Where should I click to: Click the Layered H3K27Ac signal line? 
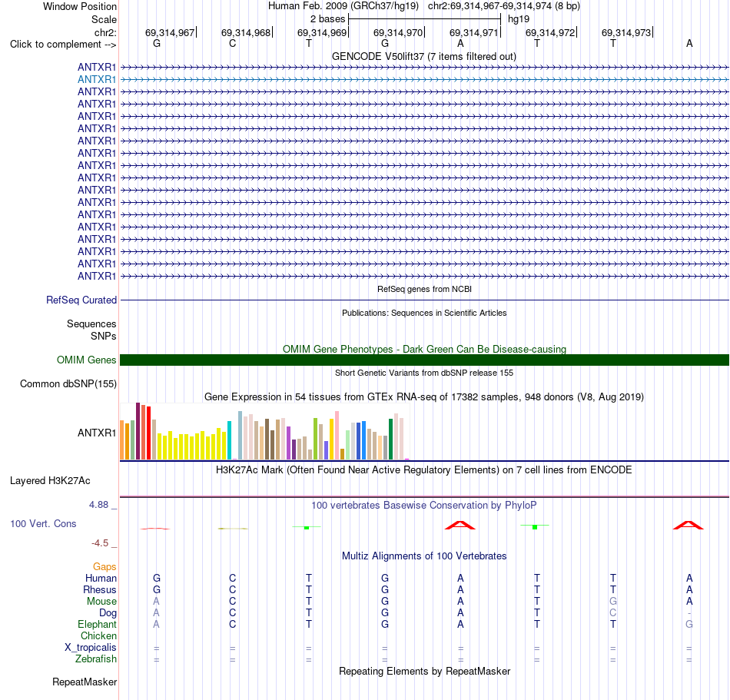[x=424, y=496]
